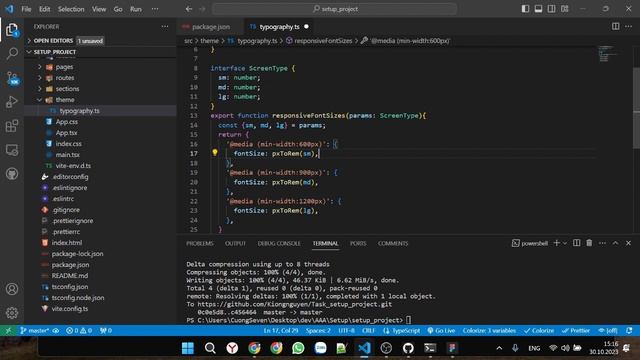Viewport: 640px width, 360px height.
Task: Open the Accounts menu icon
Action: (12, 289)
